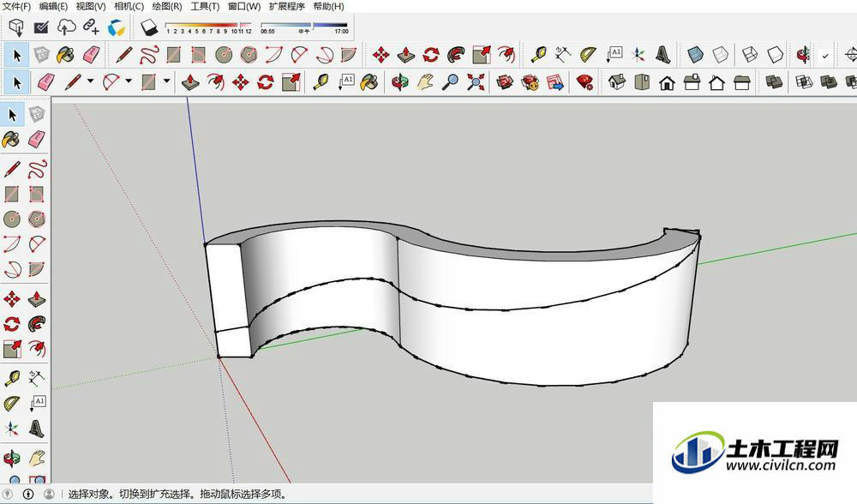The height and width of the screenshot is (504, 857).
Task: Expand the Arc tool dropdown arrow
Action: [x=129, y=81]
